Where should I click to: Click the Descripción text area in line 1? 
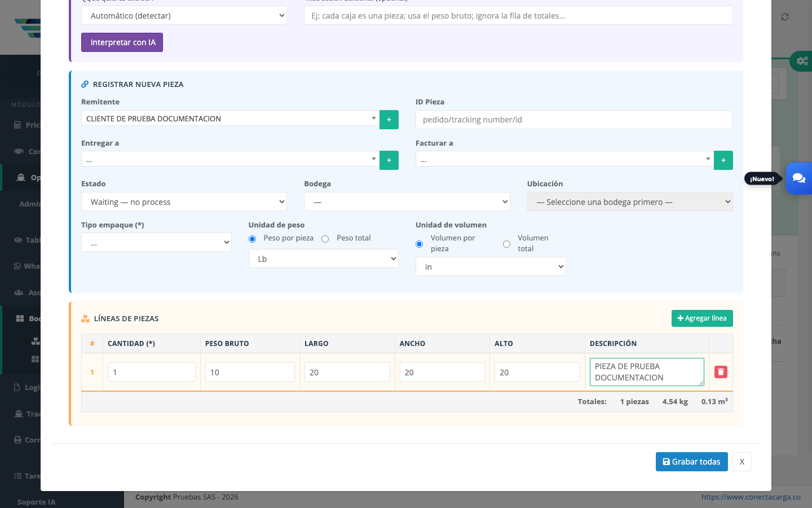(x=647, y=372)
